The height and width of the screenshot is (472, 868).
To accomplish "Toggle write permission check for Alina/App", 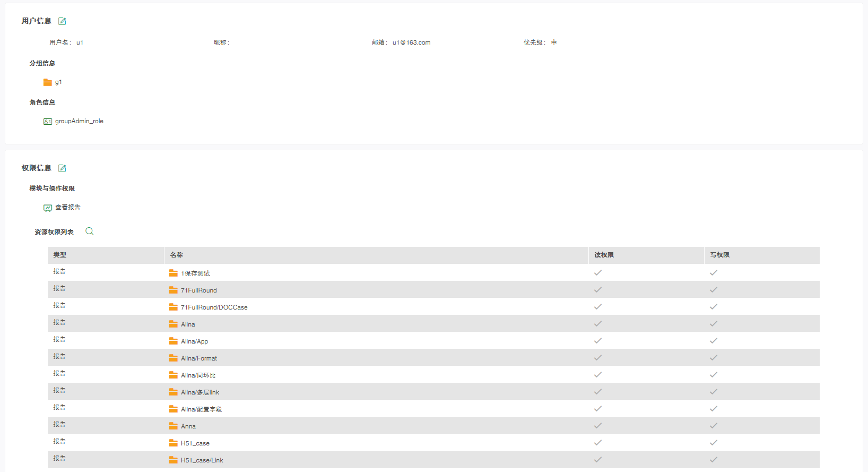I will tap(714, 341).
